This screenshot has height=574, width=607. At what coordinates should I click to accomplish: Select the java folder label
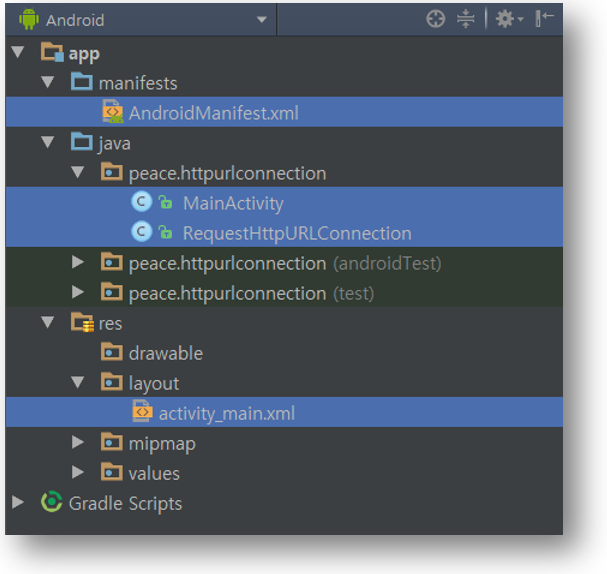115,144
